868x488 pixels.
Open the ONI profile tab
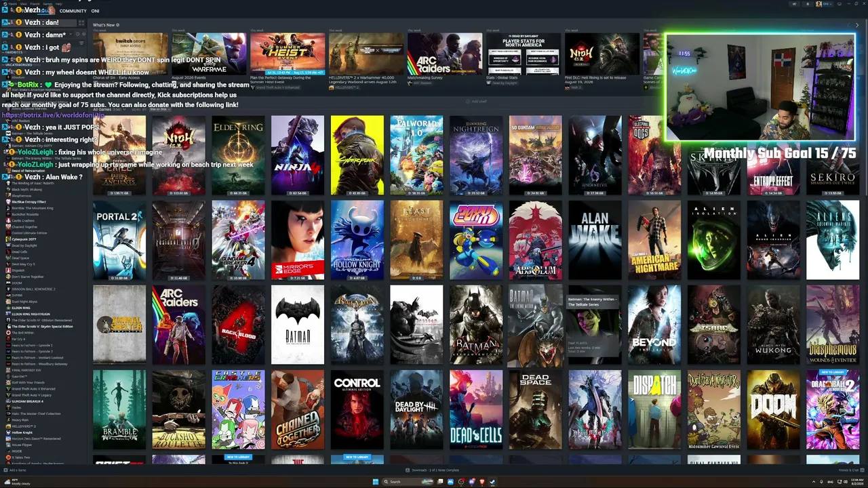(x=95, y=11)
